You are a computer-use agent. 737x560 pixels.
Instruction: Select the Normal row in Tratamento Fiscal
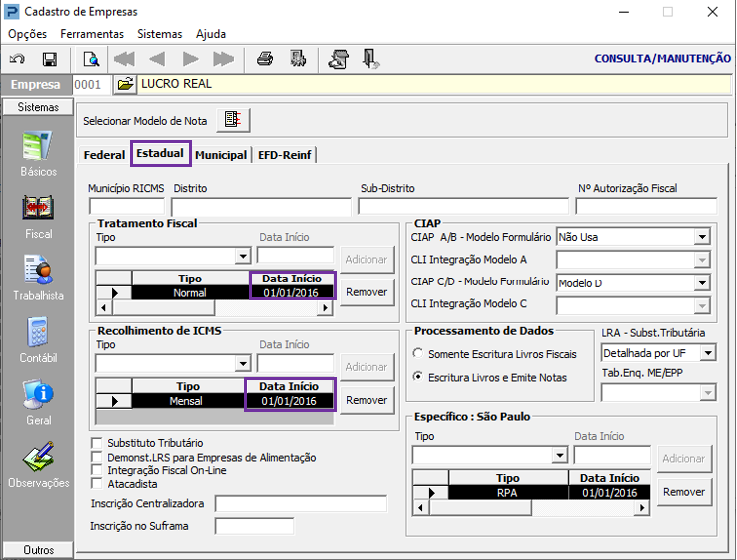click(x=215, y=293)
